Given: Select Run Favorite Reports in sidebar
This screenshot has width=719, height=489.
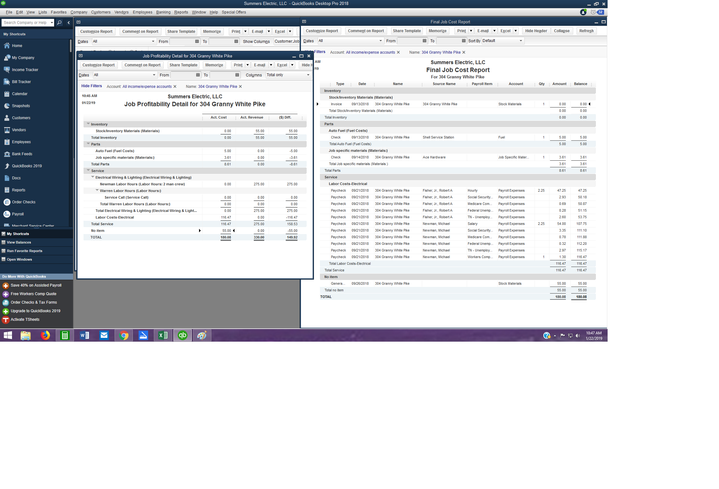Looking at the screenshot, I should click(24, 251).
